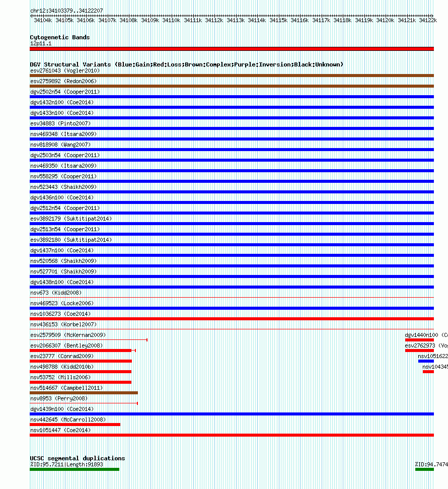Click the 12p11.1 band label
448x489 pixels.
click(41, 44)
